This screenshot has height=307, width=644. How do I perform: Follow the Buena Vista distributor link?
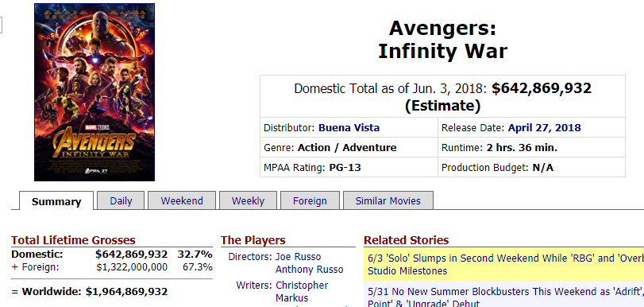pos(349,127)
